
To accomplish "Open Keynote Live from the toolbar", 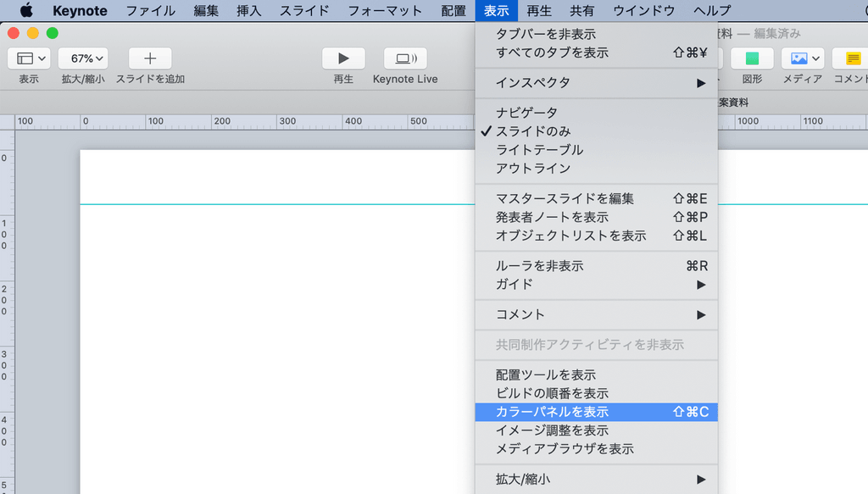I will point(404,58).
